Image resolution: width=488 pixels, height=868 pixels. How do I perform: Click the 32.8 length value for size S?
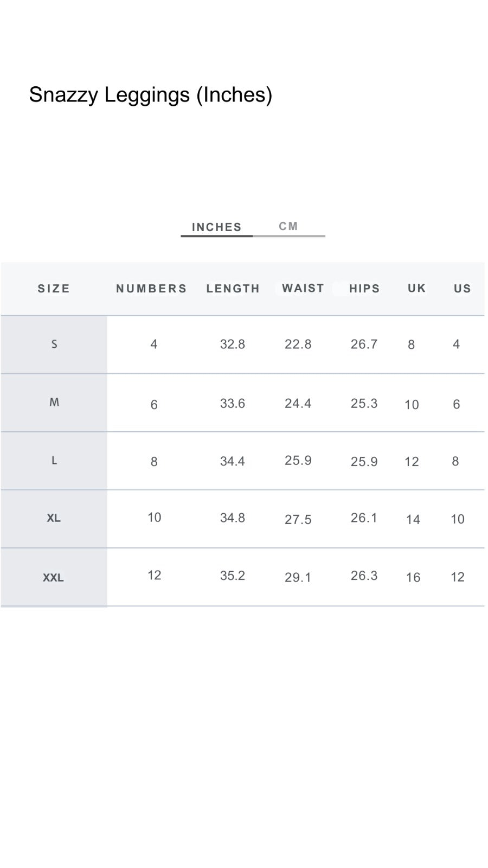coord(233,344)
